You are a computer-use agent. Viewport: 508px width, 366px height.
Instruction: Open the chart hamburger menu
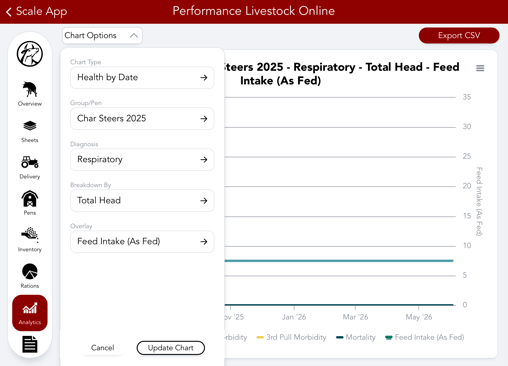point(480,68)
